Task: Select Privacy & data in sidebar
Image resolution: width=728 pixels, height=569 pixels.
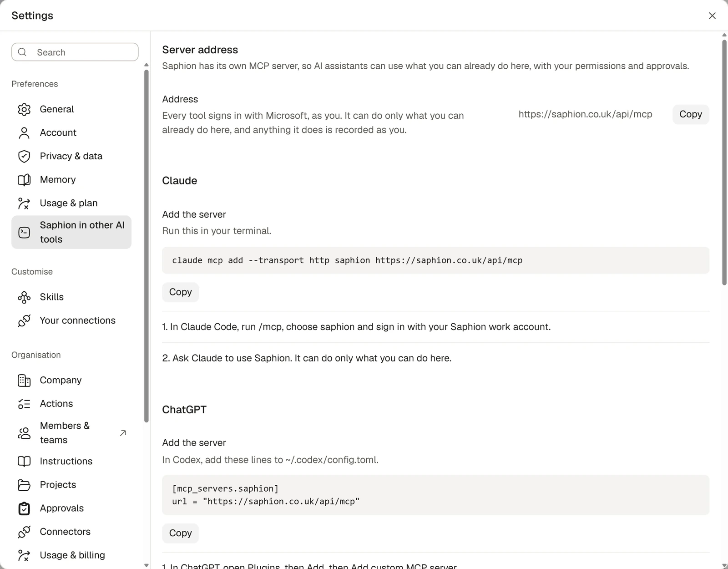Action: click(x=71, y=156)
